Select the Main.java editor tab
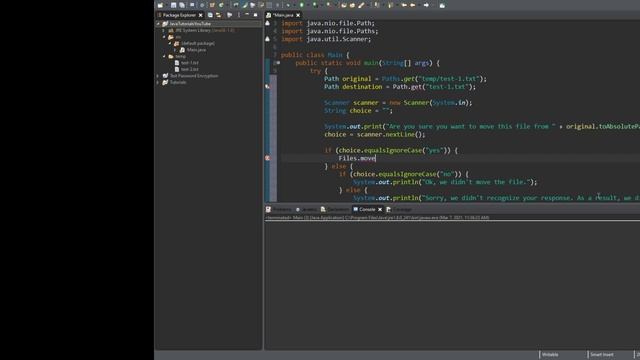The image size is (640, 360). pyautogui.click(x=282, y=15)
